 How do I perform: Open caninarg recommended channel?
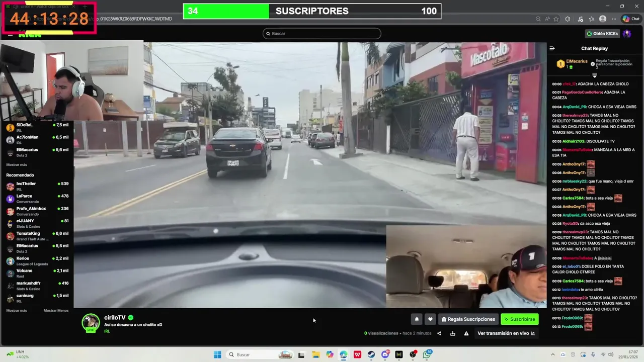click(37, 298)
